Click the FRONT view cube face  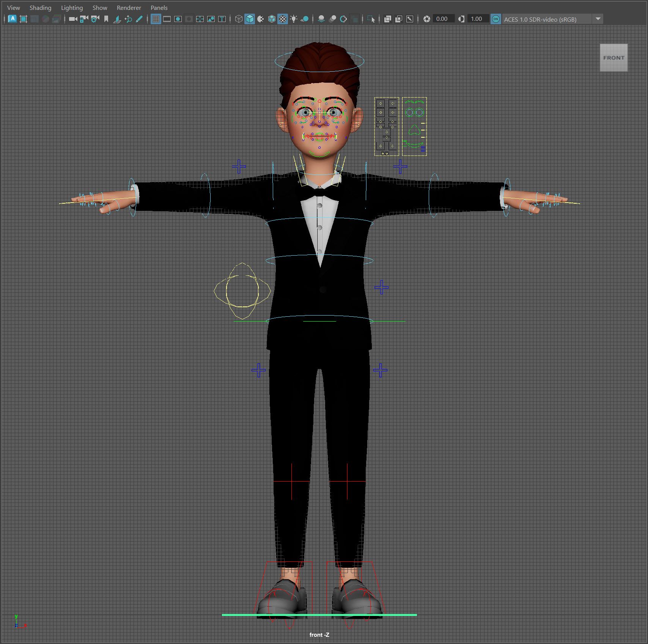[613, 58]
